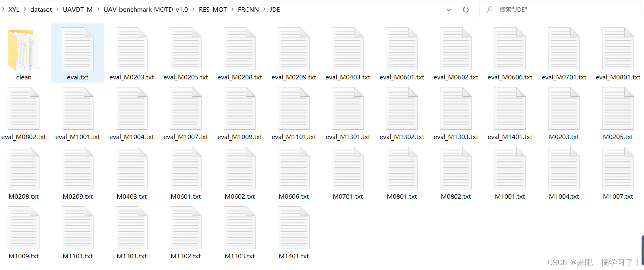The height and width of the screenshot is (270, 644).
Task: Select eval_M1001.txt file icon
Action: tap(77, 108)
